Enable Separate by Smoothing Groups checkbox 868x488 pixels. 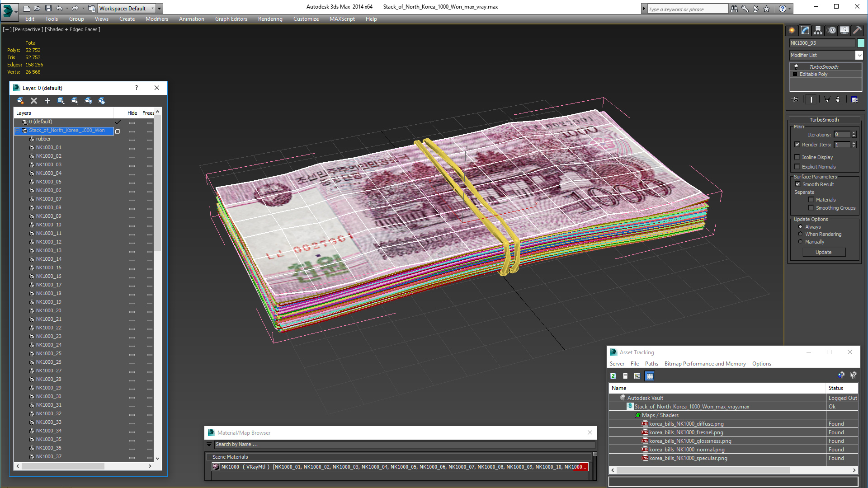(811, 208)
